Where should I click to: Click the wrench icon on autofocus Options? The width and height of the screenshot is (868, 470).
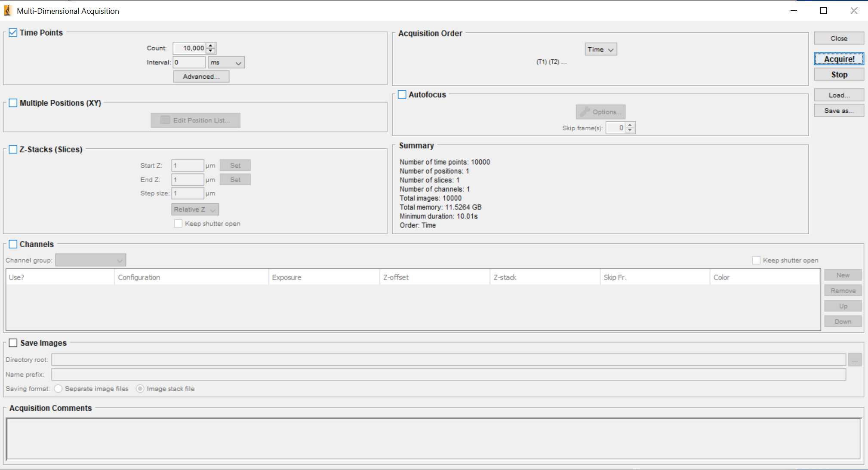(x=585, y=112)
